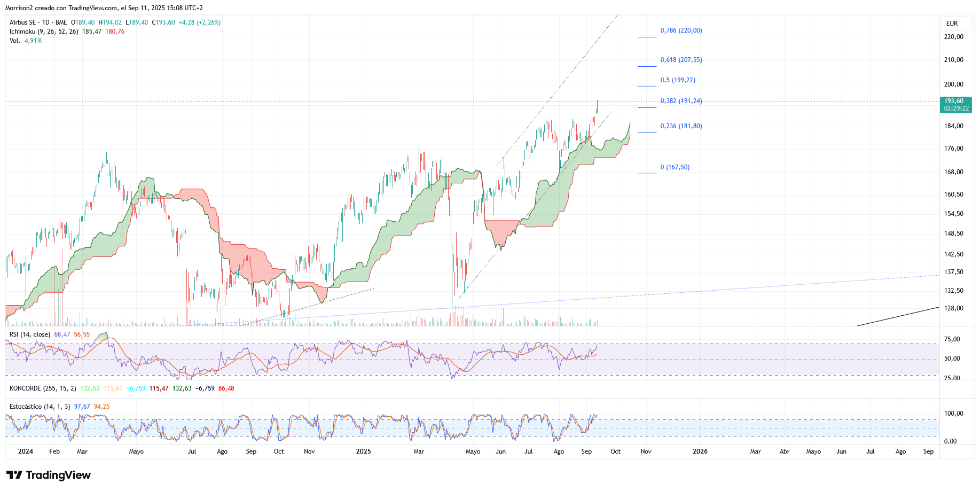Click the 210,00 price axis label

click(954, 60)
